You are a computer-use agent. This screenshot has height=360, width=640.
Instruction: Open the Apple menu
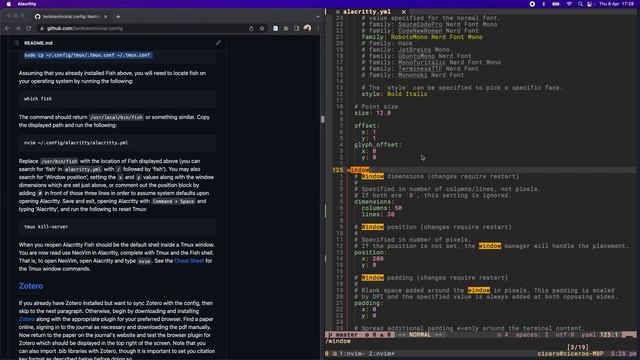tap(9, 4)
